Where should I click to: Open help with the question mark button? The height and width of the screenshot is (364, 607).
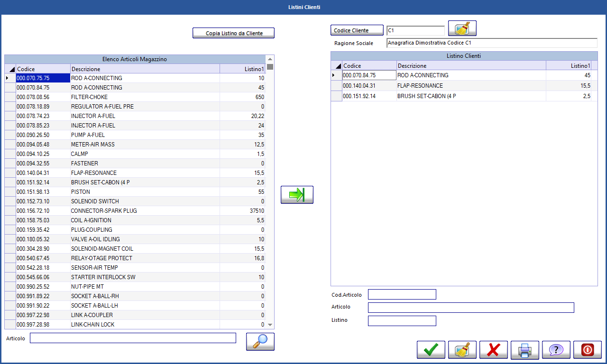pos(556,350)
